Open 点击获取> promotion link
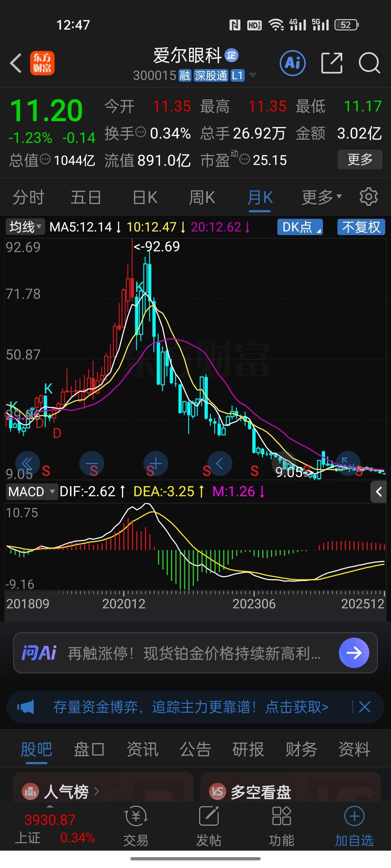The height and width of the screenshot is (868, 391). coord(297,707)
